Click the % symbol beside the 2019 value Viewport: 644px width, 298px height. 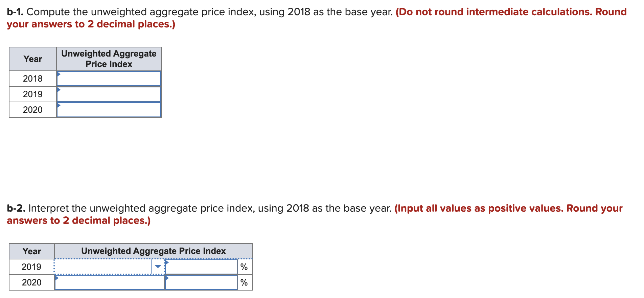244,267
